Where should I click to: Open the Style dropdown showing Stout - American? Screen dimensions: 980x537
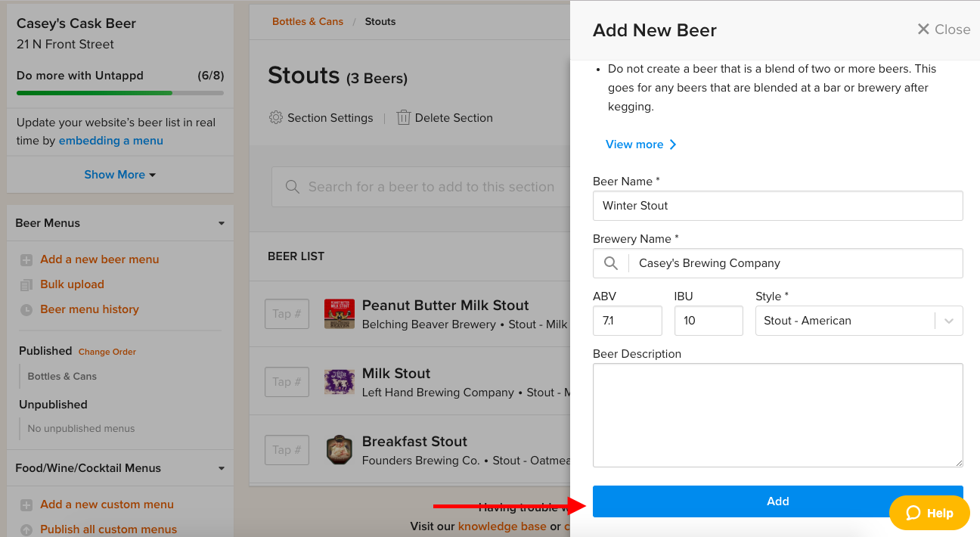(x=859, y=321)
